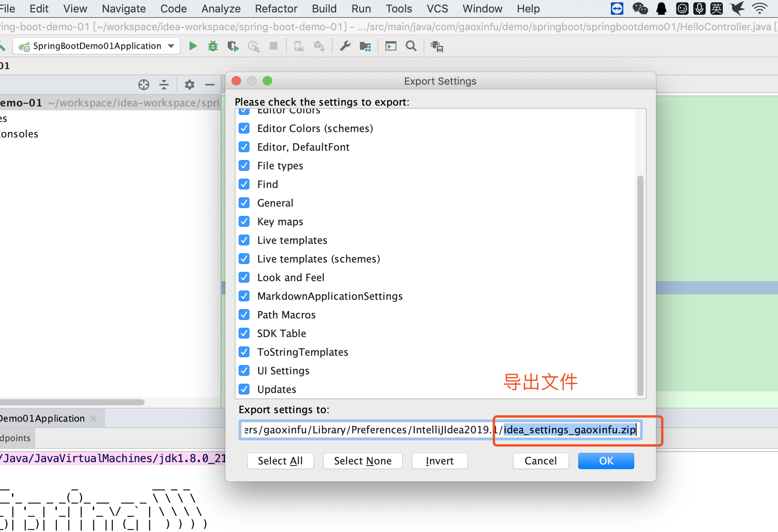This screenshot has height=532, width=778.
Task: Confirm export with the OK button
Action: 606,461
